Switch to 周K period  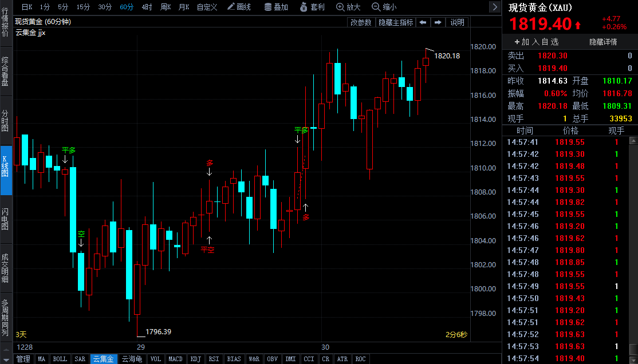(166, 7)
